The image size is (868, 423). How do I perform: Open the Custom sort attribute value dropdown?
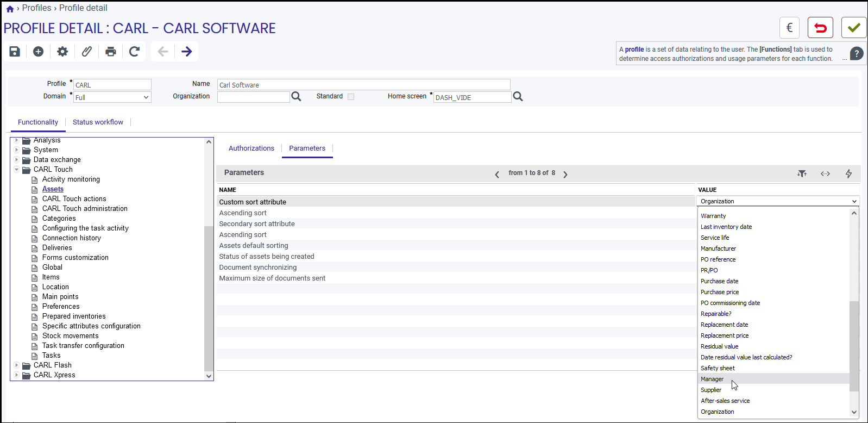pos(778,201)
